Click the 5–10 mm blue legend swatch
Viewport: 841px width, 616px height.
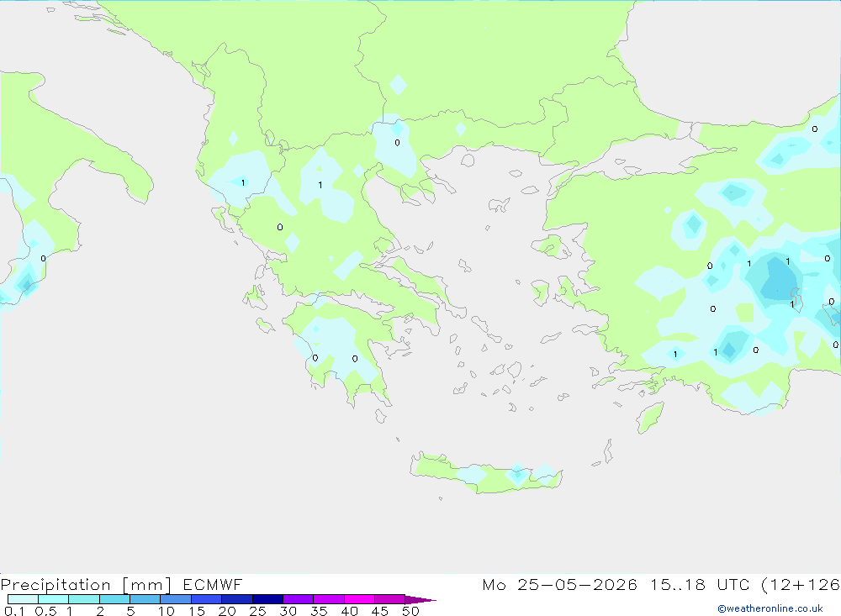(145, 599)
